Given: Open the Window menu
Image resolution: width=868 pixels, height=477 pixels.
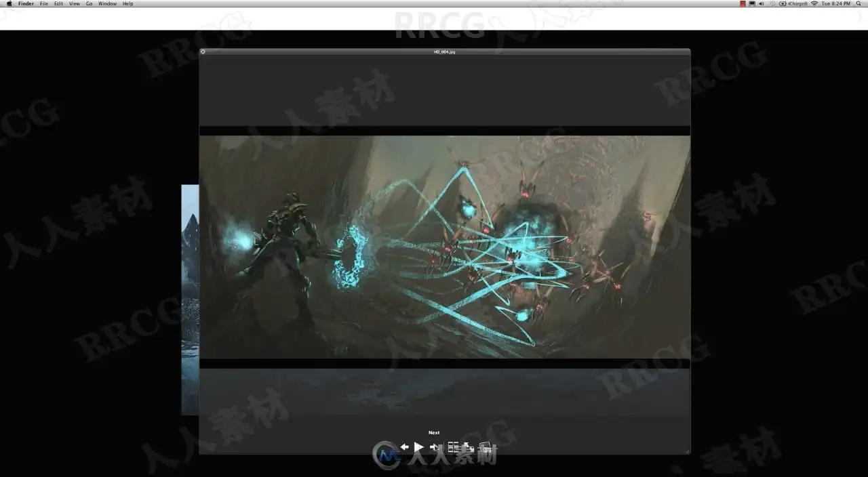Looking at the screenshot, I should (x=107, y=3).
